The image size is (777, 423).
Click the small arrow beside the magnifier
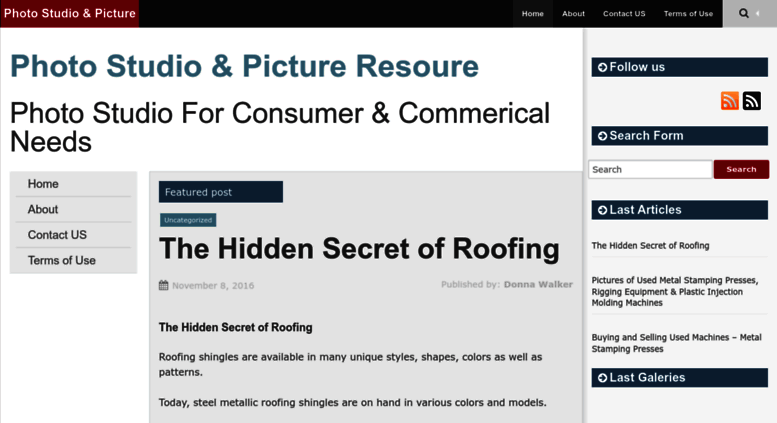point(758,13)
